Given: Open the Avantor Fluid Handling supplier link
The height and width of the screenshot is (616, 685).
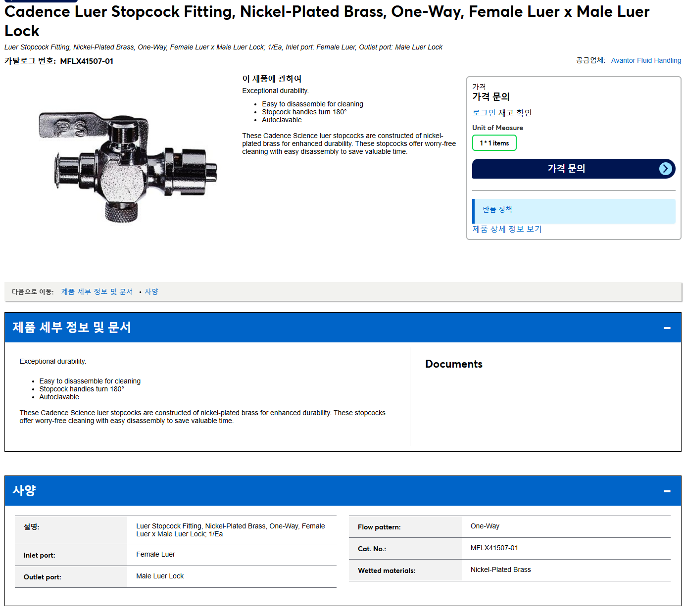Looking at the screenshot, I should click(x=646, y=60).
